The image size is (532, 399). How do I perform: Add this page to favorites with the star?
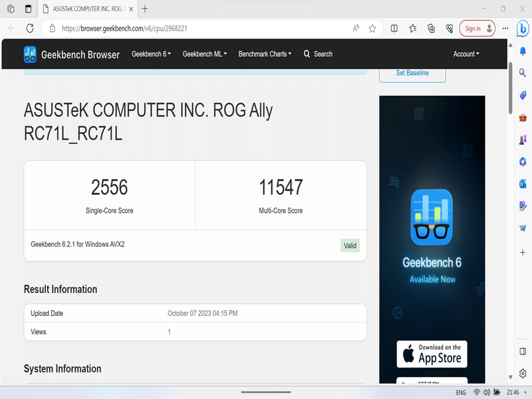tap(372, 29)
